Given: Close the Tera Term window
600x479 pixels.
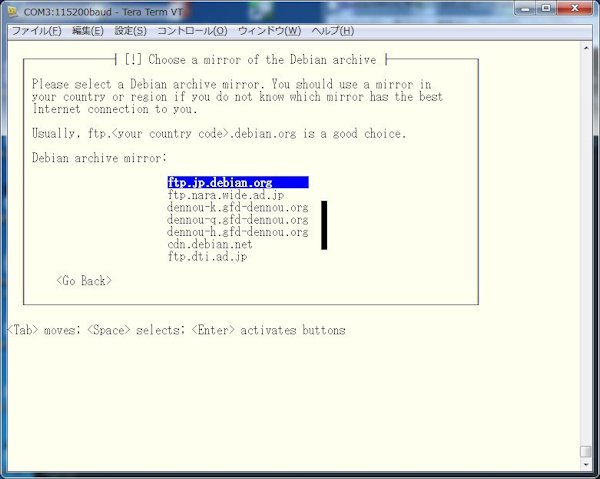Looking at the screenshot, I should 574,8.
